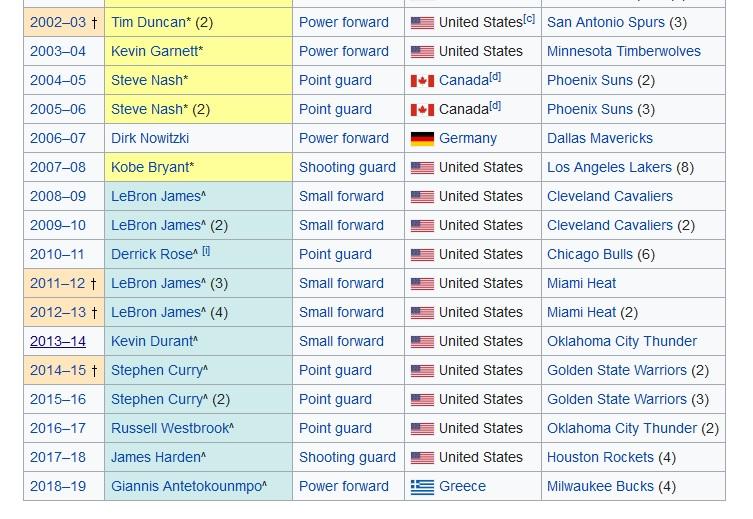This screenshot has width=753, height=519.
Task: Open the Oklahoma City Thunder link in the 2013–14 row
Action: pos(622,341)
